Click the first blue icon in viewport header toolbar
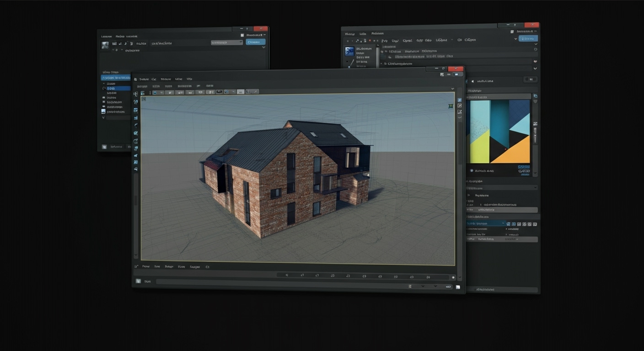Image resolution: width=644 pixels, height=351 pixels. (x=155, y=92)
